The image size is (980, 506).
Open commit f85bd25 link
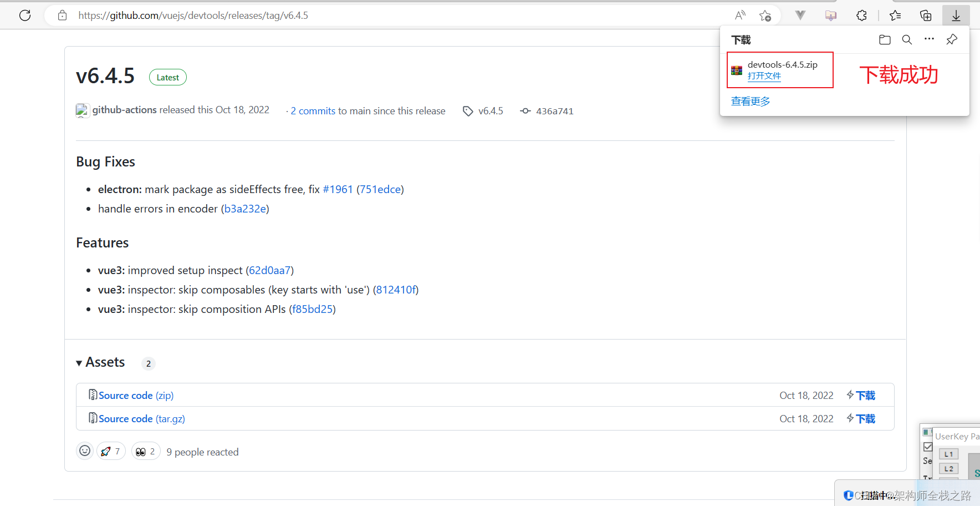tap(313, 309)
